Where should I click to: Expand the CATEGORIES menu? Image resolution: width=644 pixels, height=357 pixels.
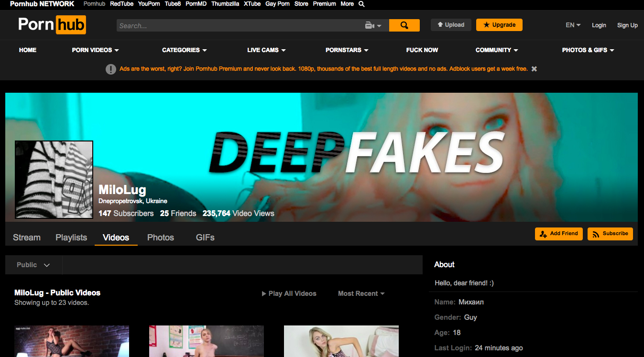(x=184, y=50)
